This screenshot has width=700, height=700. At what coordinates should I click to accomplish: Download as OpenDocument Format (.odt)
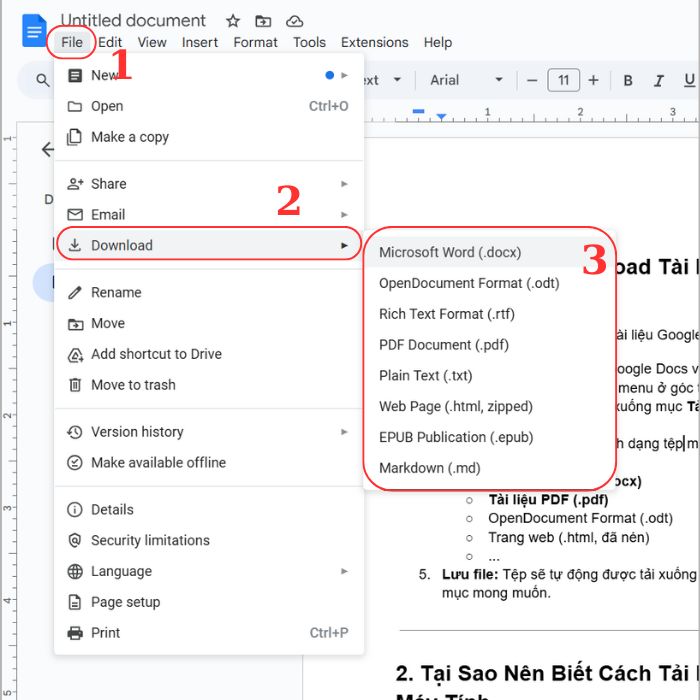coord(490,283)
